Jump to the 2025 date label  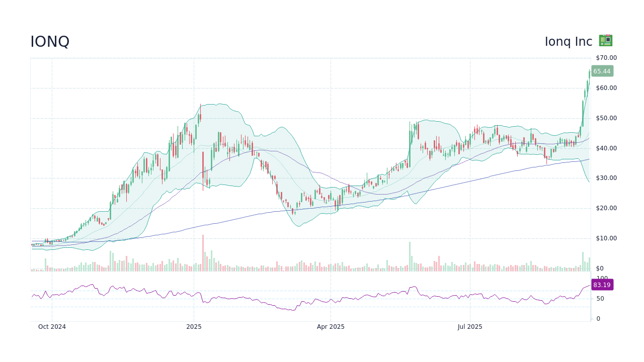194,327
